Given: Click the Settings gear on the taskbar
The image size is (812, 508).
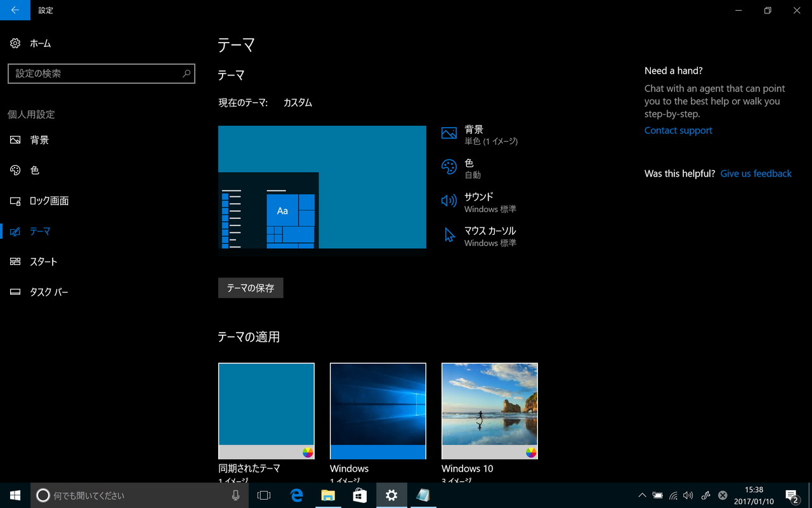Looking at the screenshot, I should [391, 495].
